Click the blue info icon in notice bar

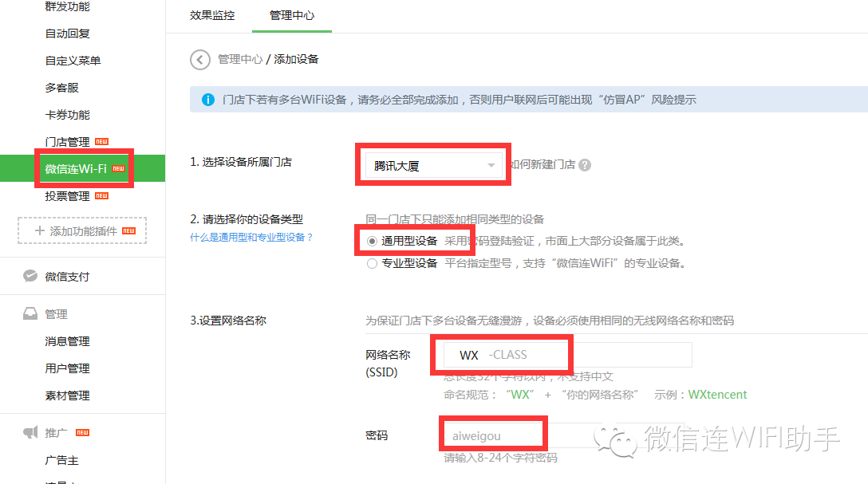tap(208, 100)
